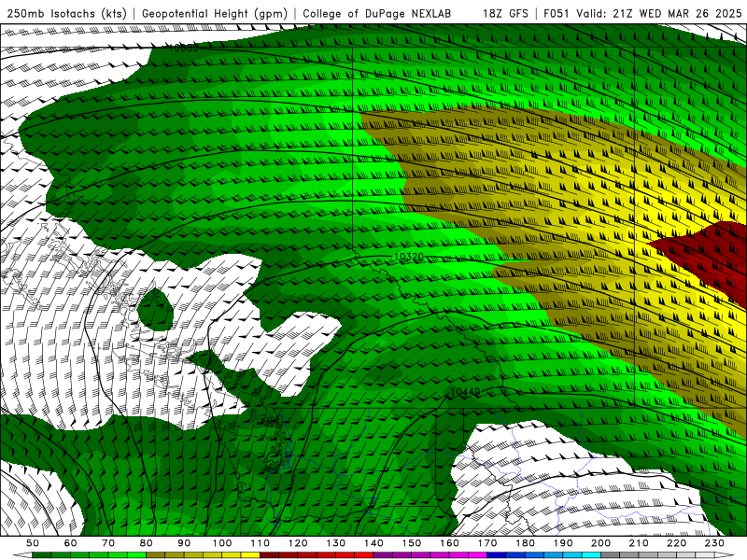
Task: Click the legend value 200
Action: tap(601, 543)
